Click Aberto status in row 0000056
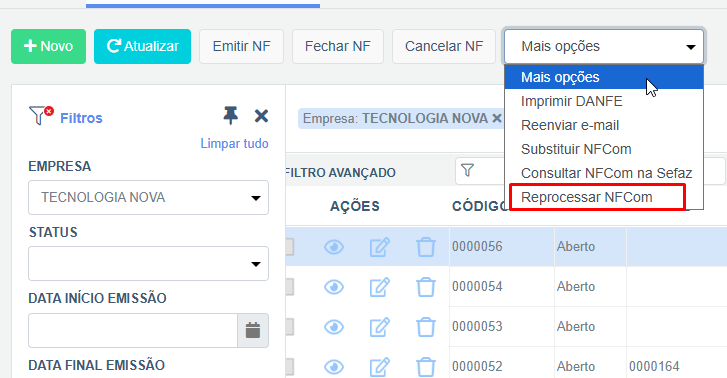Viewport: 727px width, 378px height. [x=576, y=246]
